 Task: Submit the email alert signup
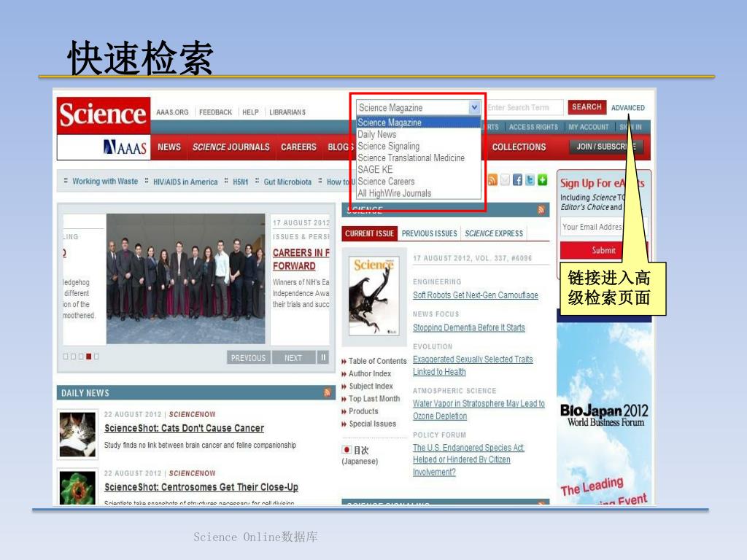[x=603, y=251]
